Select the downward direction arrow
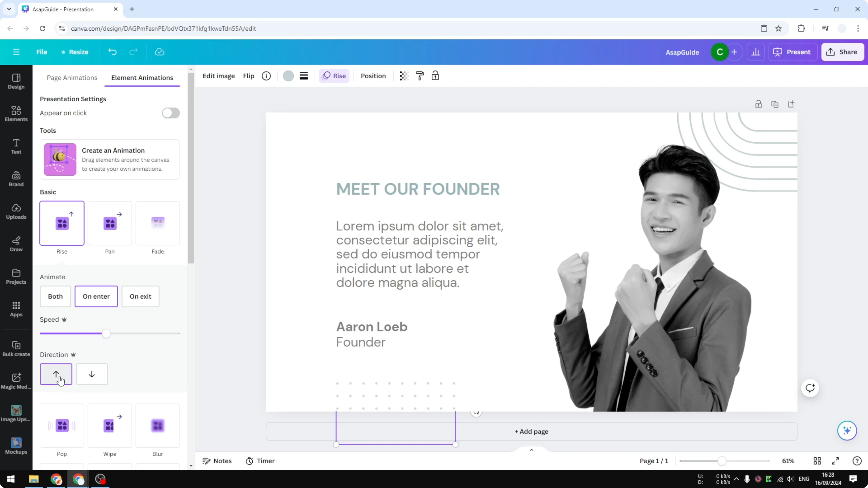Viewport: 868px width, 488px height. click(92, 374)
